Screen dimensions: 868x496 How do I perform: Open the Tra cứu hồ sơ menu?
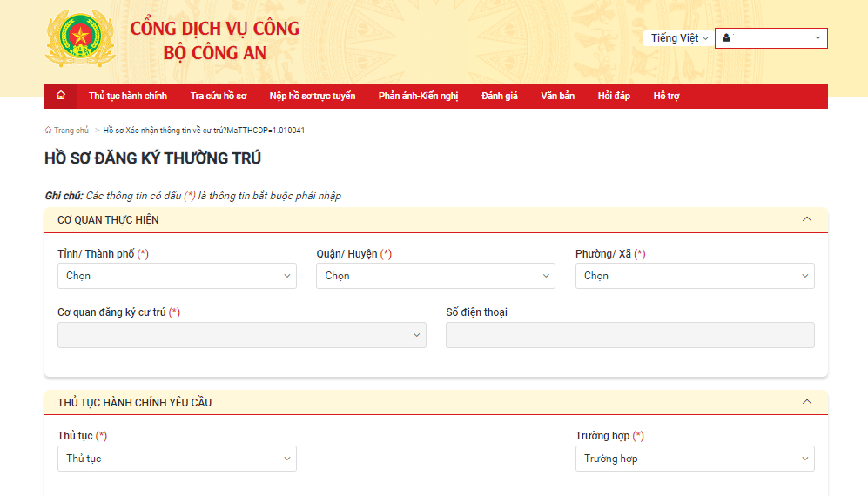(x=219, y=96)
